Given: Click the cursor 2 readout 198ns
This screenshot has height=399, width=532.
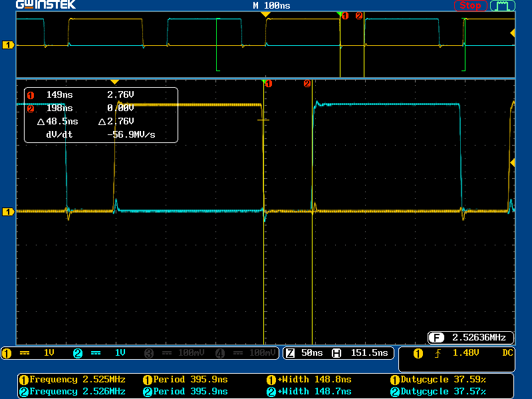Looking at the screenshot, I should tap(59, 108).
